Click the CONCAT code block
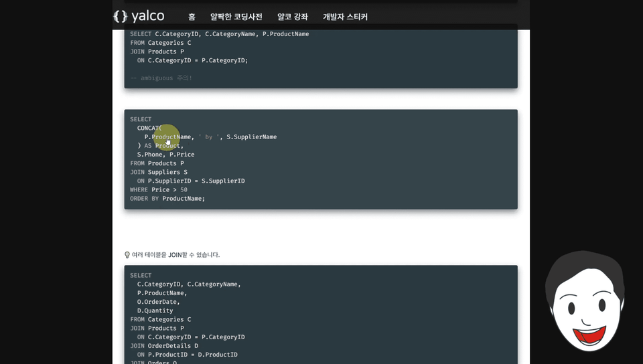The height and width of the screenshot is (364, 643). [321, 159]
